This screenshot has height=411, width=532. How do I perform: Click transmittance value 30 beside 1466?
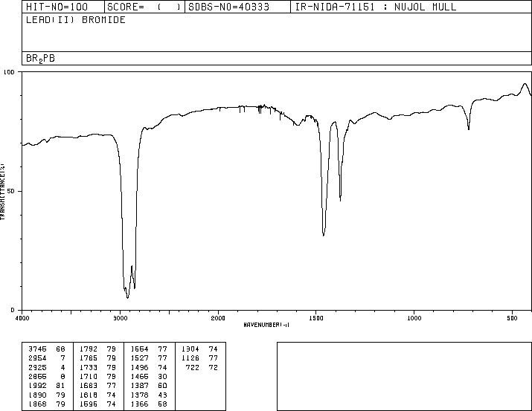click(x=162, y=376)
